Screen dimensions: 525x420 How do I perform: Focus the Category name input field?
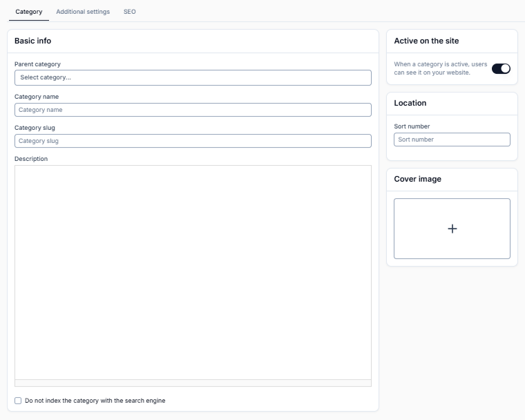click(x=193, y=110)
